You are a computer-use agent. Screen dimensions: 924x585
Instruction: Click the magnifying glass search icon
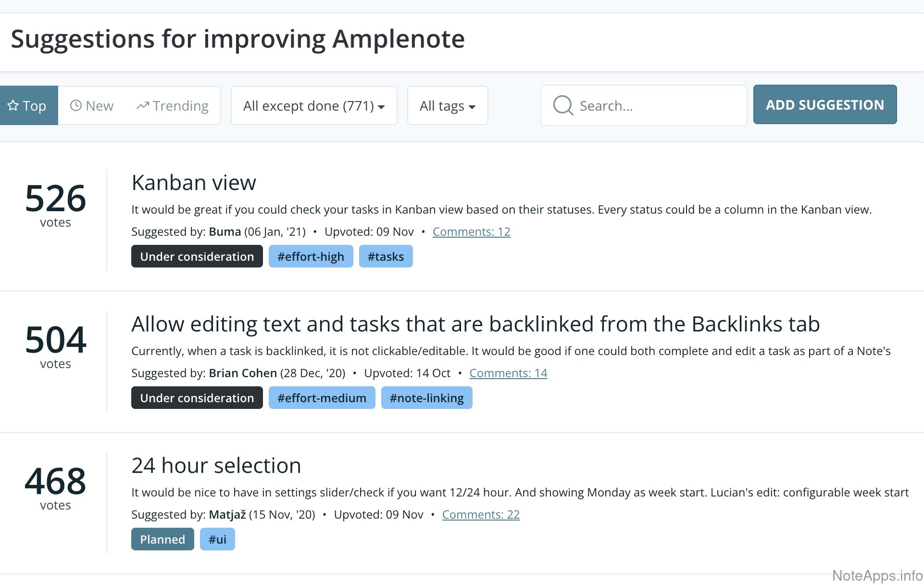[562, 105]
